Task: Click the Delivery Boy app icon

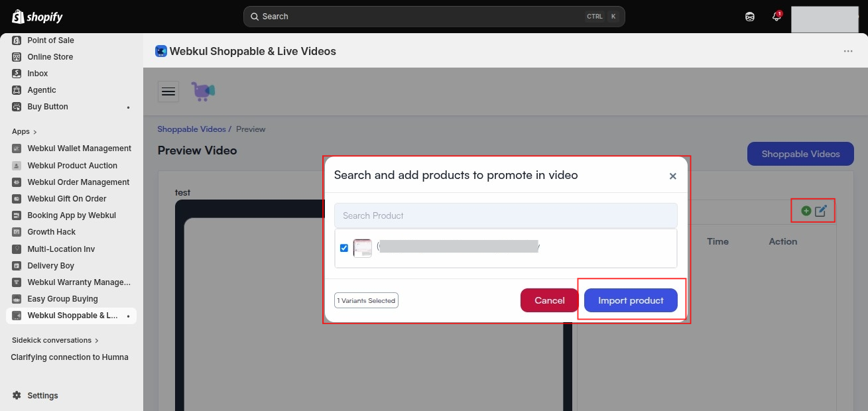Action: [17, 266]
